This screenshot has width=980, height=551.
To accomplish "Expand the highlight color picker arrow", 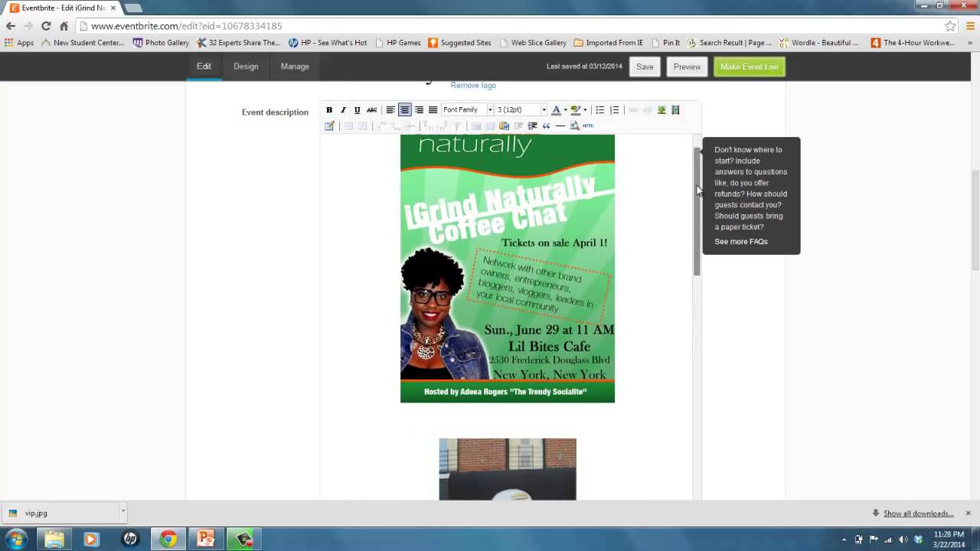I will click(585, 110).
